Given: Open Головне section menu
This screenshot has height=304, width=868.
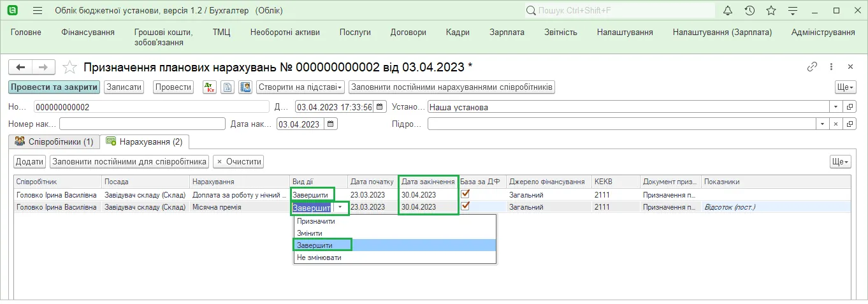Looking at the screenshot, I should point(26,33).
